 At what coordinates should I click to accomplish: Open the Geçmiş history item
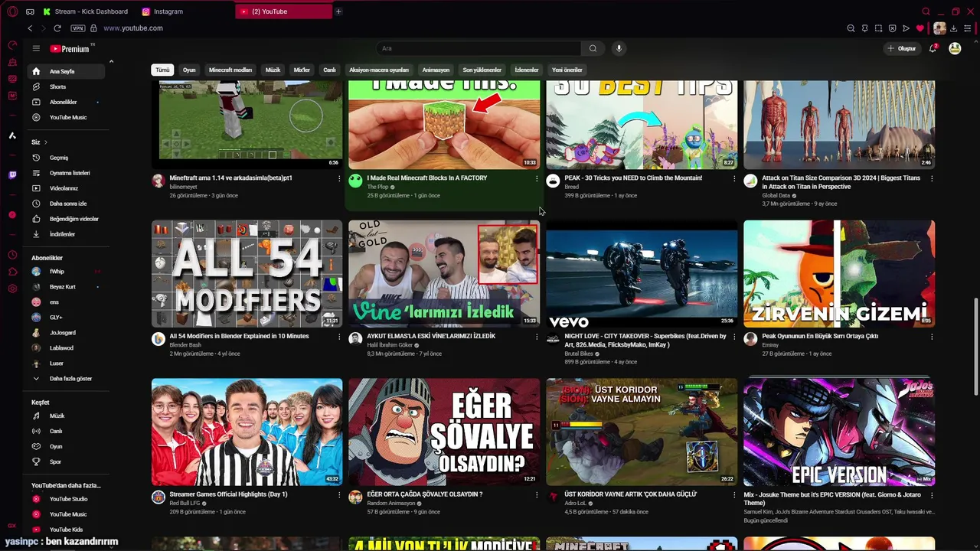[67, 158]
